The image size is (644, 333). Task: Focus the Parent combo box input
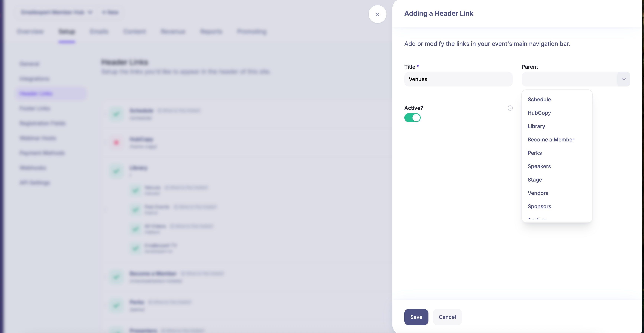pos(569,79)
